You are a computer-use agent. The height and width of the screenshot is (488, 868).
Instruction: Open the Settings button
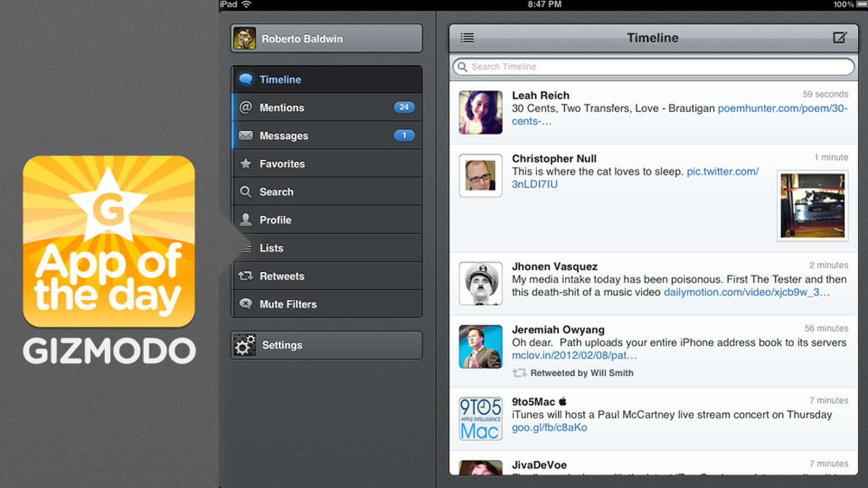(x=327, y=345)
